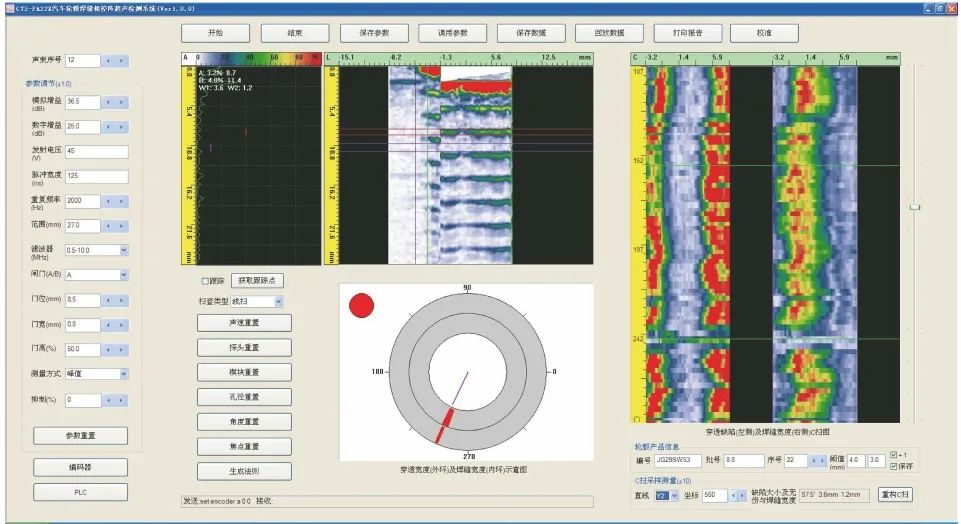Lower 数字增益 digital gain with left arrow
Viewport: 961px width, 524px height.
point(108,127)
